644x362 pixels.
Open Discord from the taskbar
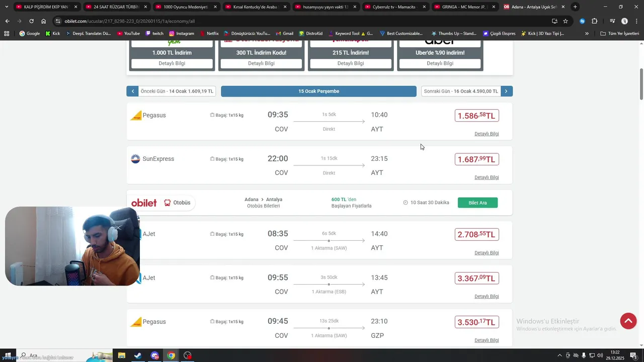154,355
